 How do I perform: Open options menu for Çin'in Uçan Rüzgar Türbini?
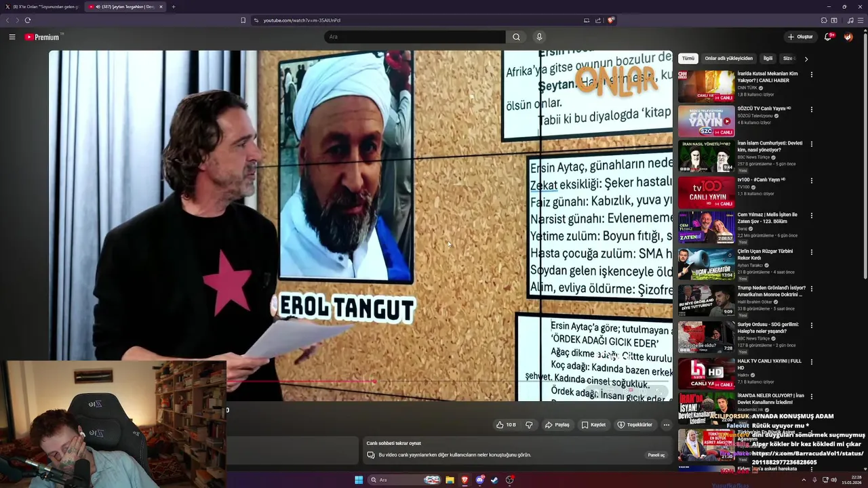tap(811, 252)
